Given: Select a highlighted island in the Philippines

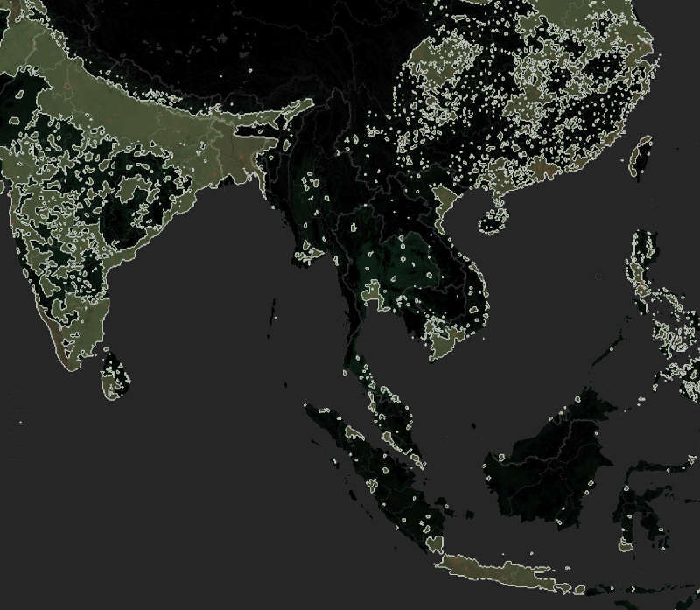Looking at the screenshot, I should click(639, 280).
